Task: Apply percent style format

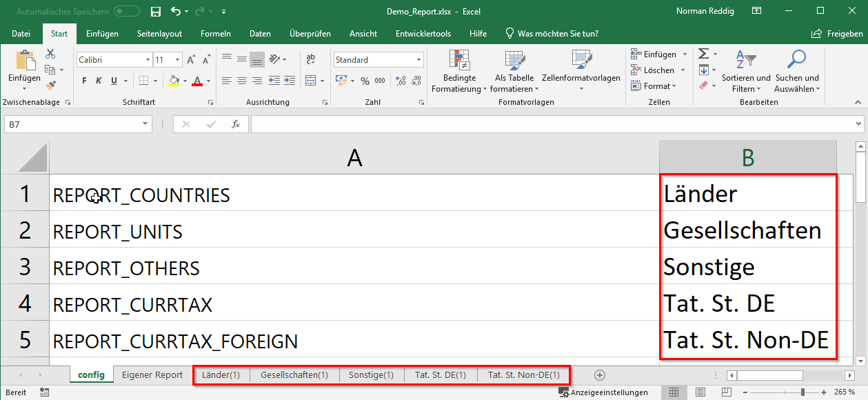Action: pos(365,81)
